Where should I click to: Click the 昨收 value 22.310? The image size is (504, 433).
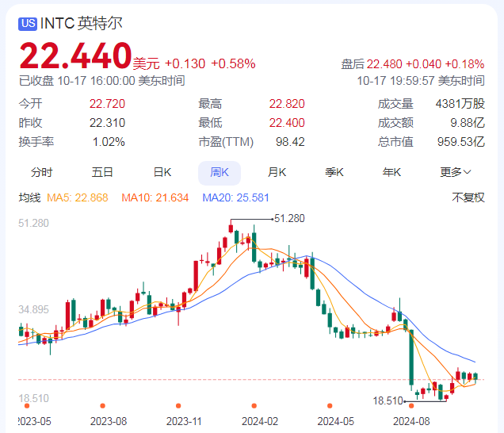click(x=107, y=123)
